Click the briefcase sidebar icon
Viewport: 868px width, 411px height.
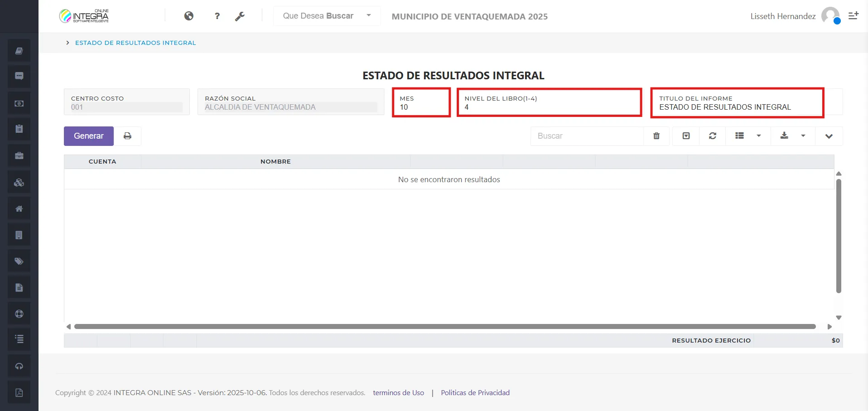tap(19, 155)
